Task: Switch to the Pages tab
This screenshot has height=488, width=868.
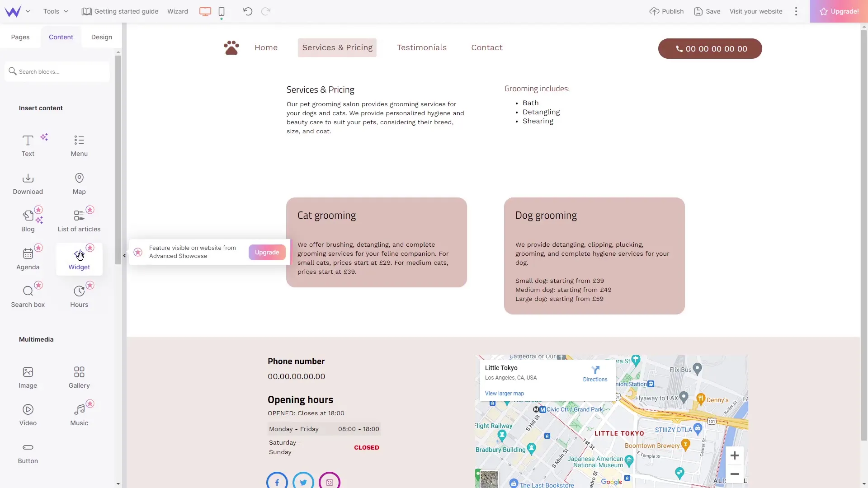Action: pyautogui.click(x=20, y=37)
